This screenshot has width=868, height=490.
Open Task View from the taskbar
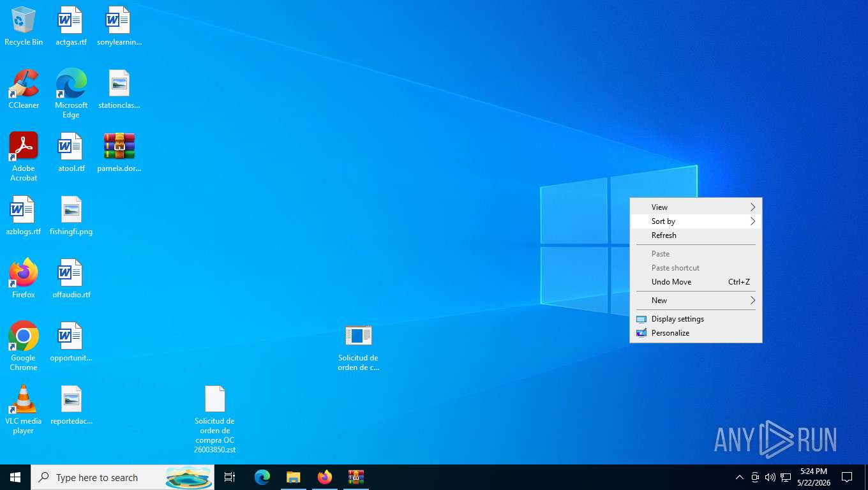pyautogui.click(x=230, y=477)
